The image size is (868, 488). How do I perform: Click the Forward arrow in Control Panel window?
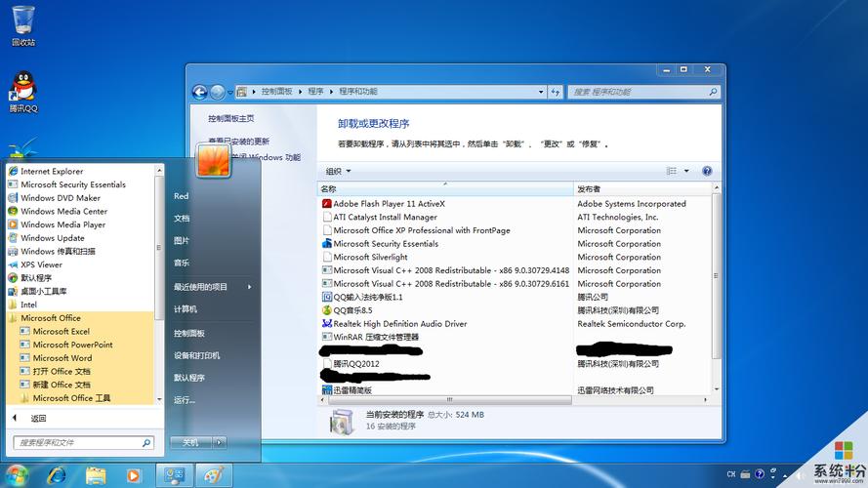pos(218,92)
